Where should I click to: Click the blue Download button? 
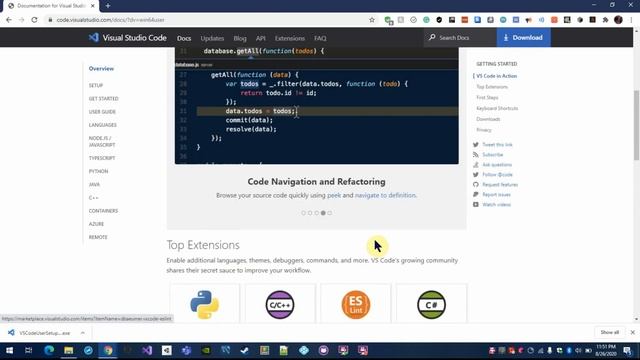click(x=523, y=38)
